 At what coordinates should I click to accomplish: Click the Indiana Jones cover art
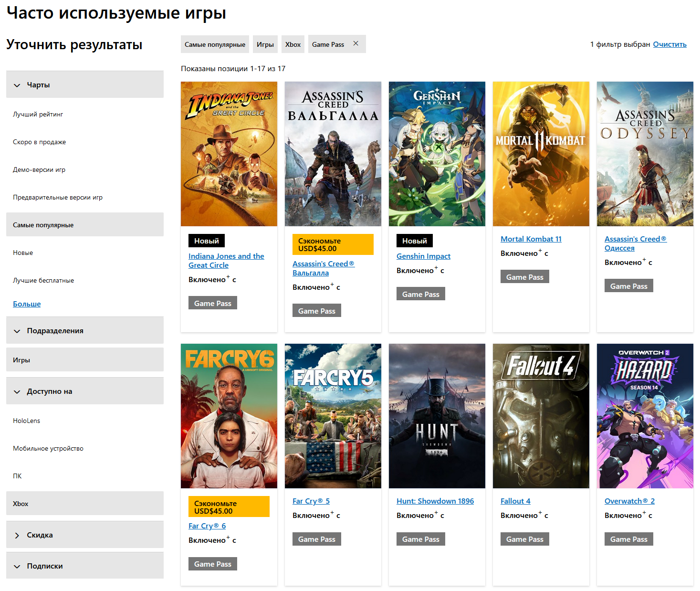(x=229, y=154)
